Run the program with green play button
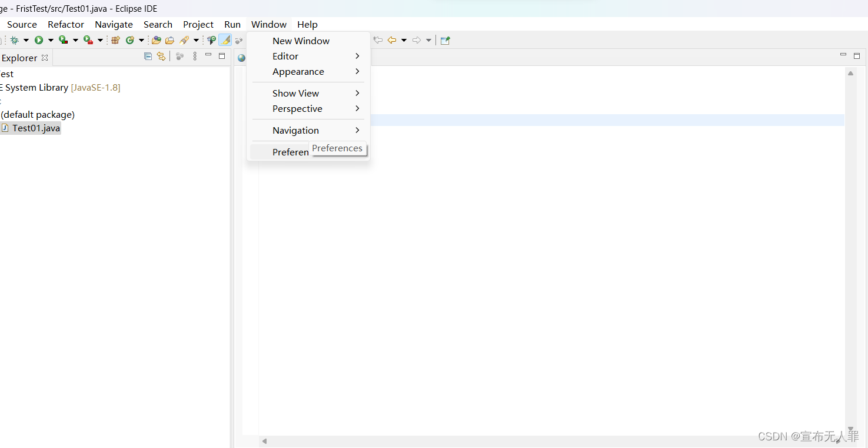 point(39,40)
